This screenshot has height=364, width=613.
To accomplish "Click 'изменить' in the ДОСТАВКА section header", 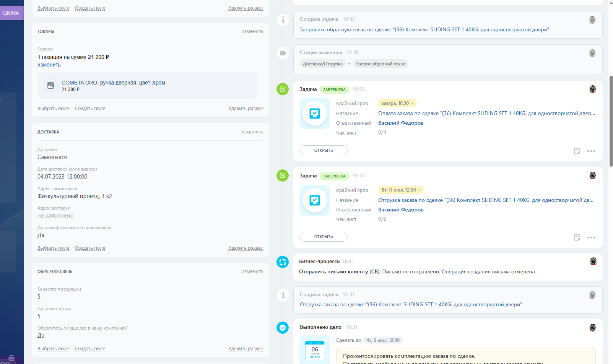I will 252,132.
